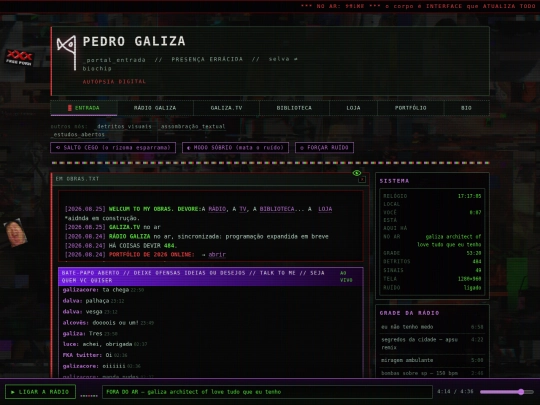The width and height of the screenshot is (540, 405).
Task: Follow the _assombração_textual link
Action: 192,126
